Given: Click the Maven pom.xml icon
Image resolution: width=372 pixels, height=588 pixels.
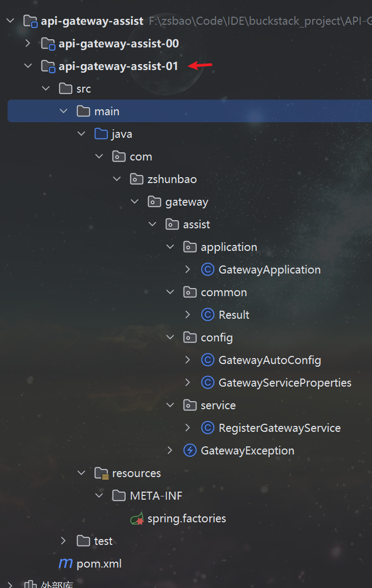Looking at the screenshot, I should (66, 564).
